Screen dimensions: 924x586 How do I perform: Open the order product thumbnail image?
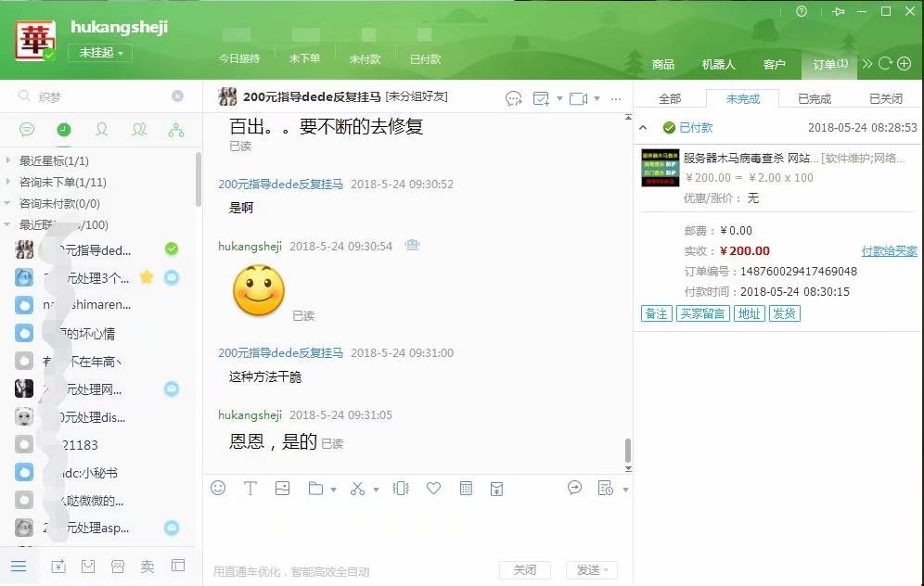(660, 168)
